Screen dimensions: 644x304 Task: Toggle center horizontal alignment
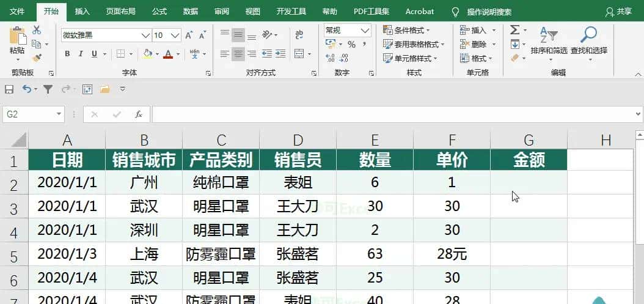coord(238,53)
